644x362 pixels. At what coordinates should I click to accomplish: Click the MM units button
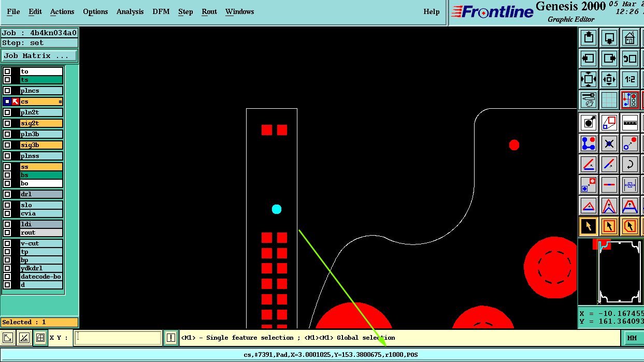[x=632, y=338]
